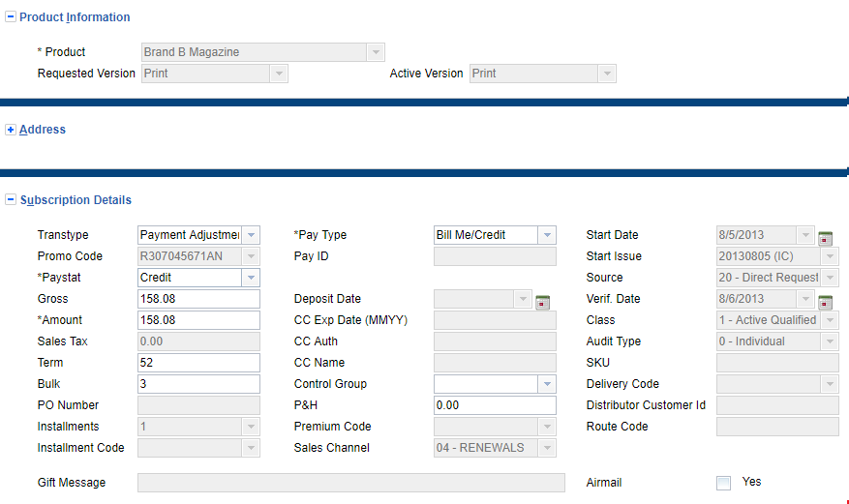Image resolution: width=849 pixels, height=504 pixels.
Task: Expand the Address section
Action: pos(11,130)
